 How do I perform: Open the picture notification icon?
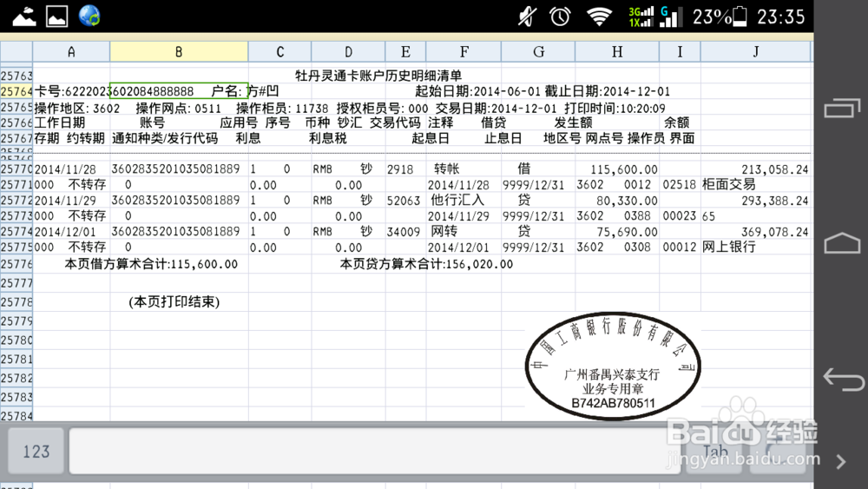(x=57, y=17)
